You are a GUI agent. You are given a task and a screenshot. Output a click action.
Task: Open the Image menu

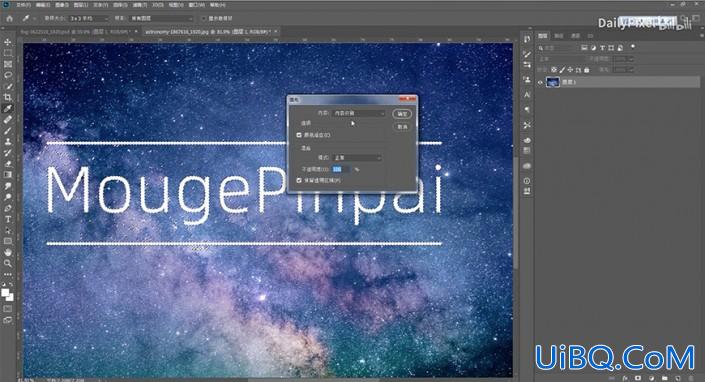(62, 5)
